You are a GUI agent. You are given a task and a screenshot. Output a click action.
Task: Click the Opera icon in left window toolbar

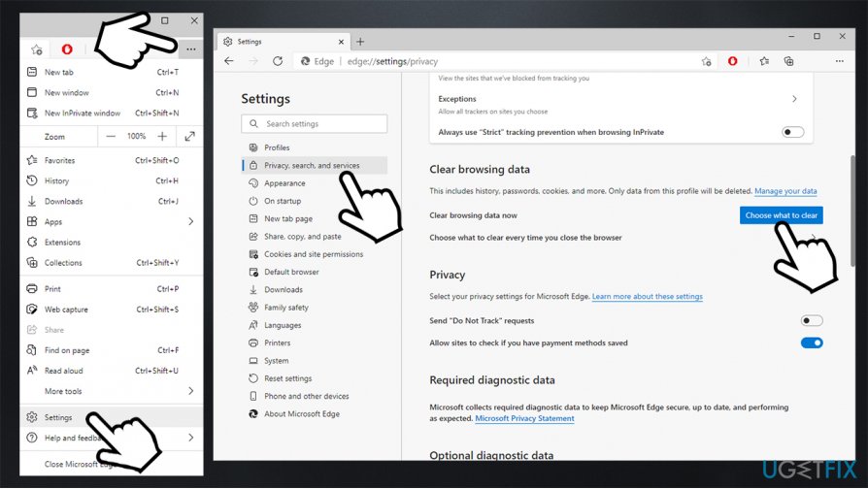click(x=67, y=49)
